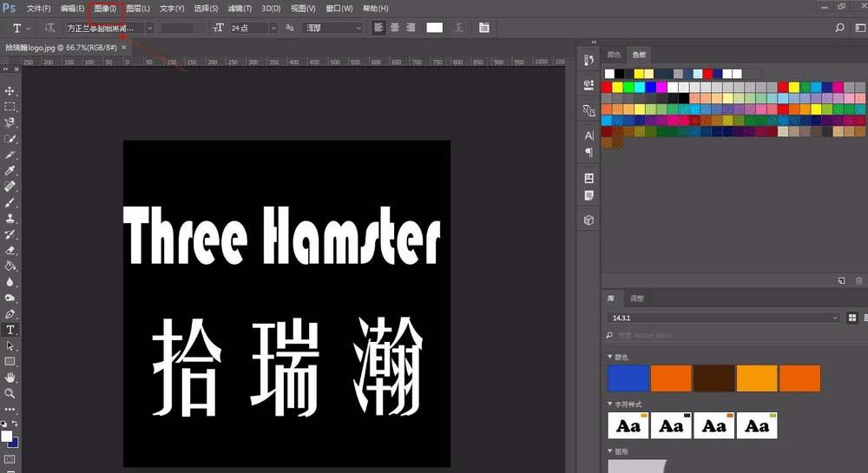Click the warp text button
The image size is (868, 473).
459,28
